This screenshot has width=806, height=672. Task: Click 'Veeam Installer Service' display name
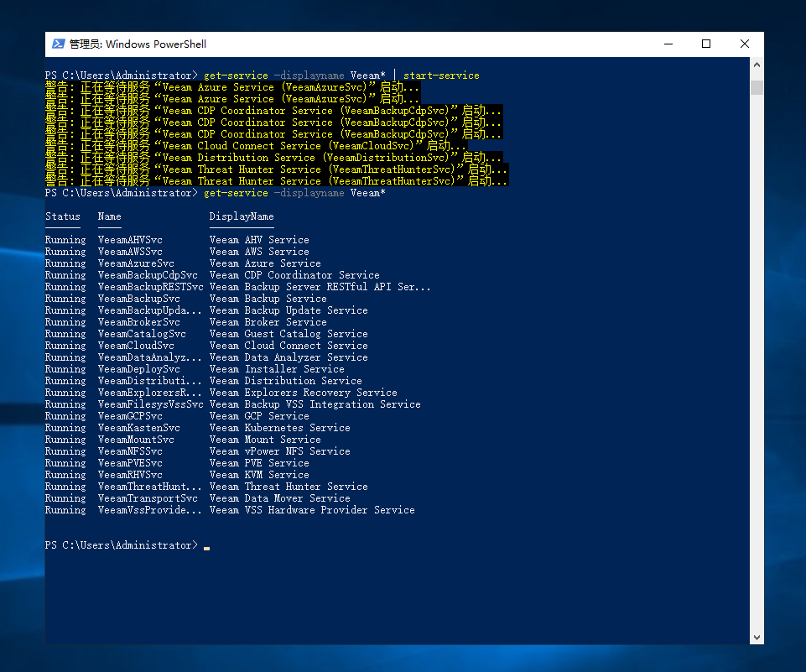tap(277, 369)
